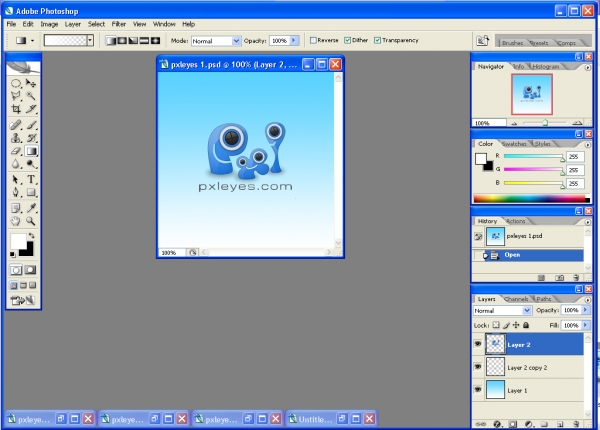Viewport: 600px width, 430px height.
Task: Open Layers panel Opacity arrow
Action: (x=585, y=310)
